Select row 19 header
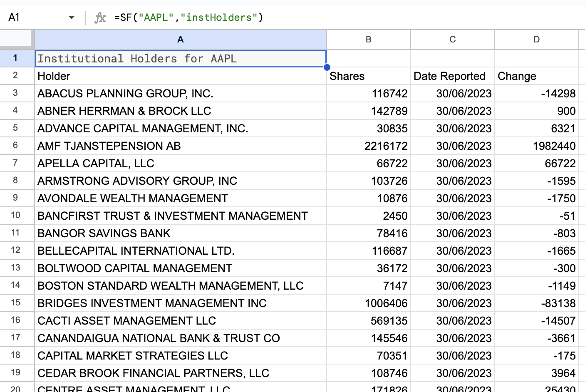 [x=17, y=373]
